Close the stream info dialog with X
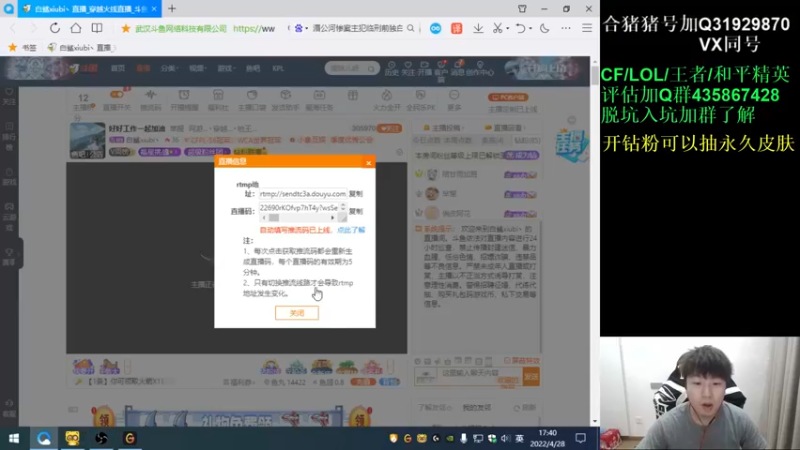This screenshot has height=450, width=800. [368, 163]
